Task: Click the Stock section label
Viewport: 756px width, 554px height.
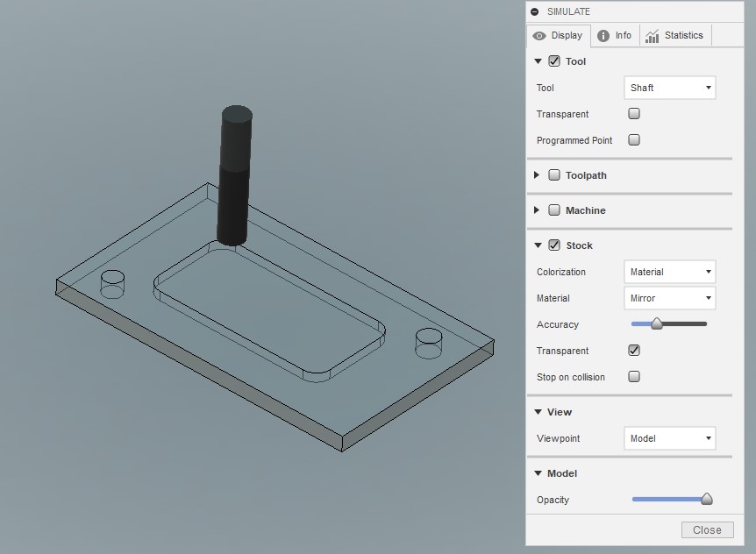Action: coord(579,245)
